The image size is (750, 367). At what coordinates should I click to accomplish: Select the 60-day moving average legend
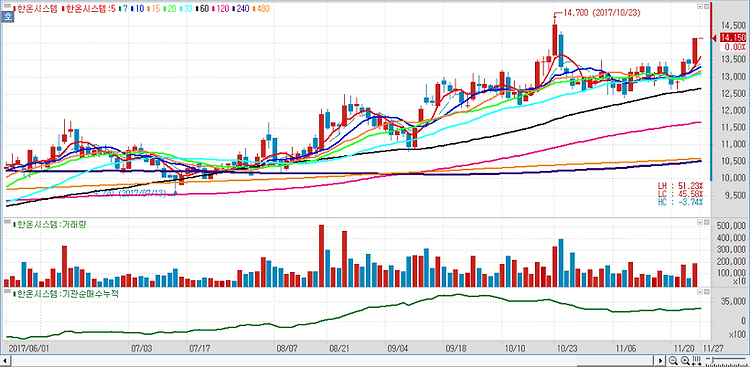pos(202,9)
